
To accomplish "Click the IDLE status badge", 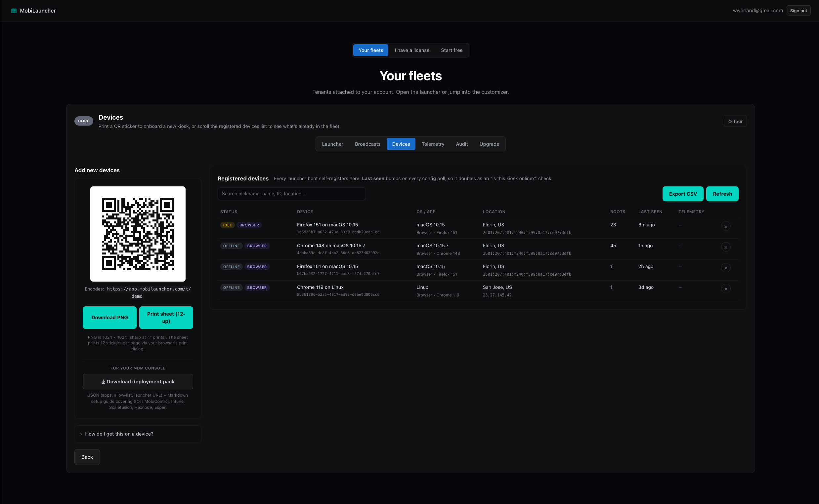I will pyautogui.click(x=228, y=225).
